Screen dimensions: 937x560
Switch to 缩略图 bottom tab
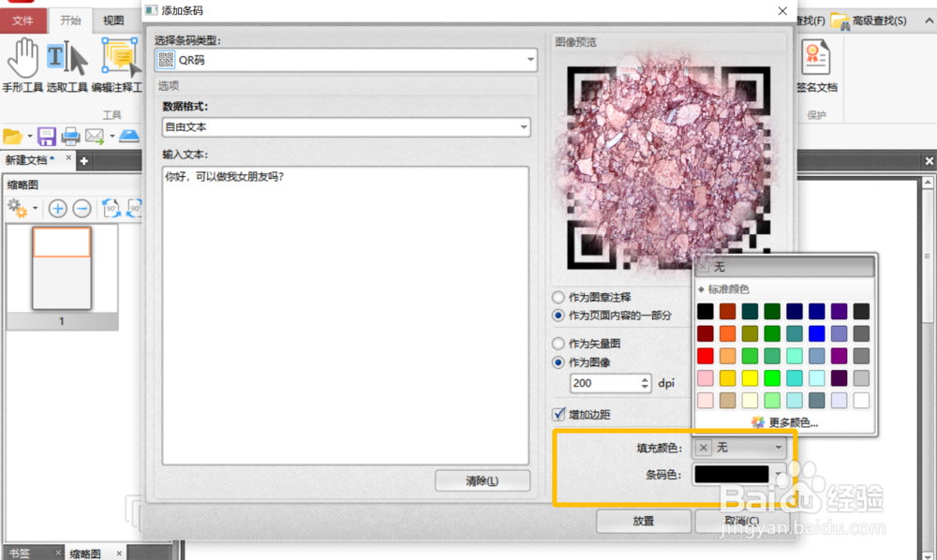point(85,553)
